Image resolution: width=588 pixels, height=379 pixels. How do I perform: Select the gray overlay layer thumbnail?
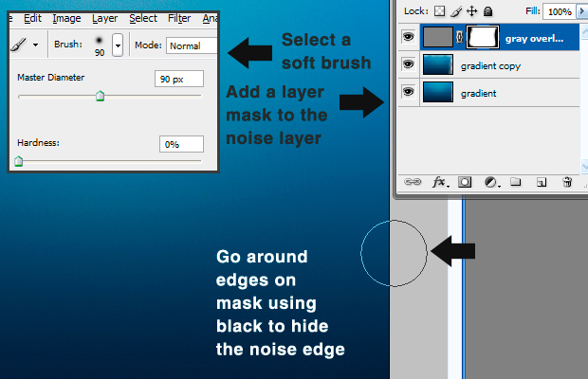click(437, 37)
